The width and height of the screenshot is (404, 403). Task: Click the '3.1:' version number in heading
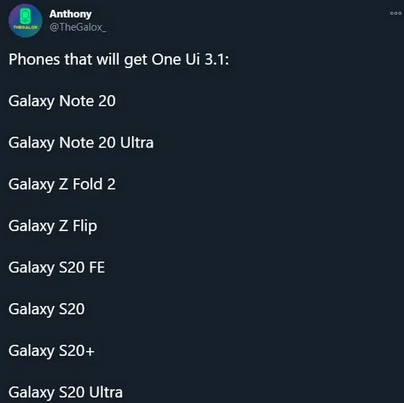coord(217,60)
